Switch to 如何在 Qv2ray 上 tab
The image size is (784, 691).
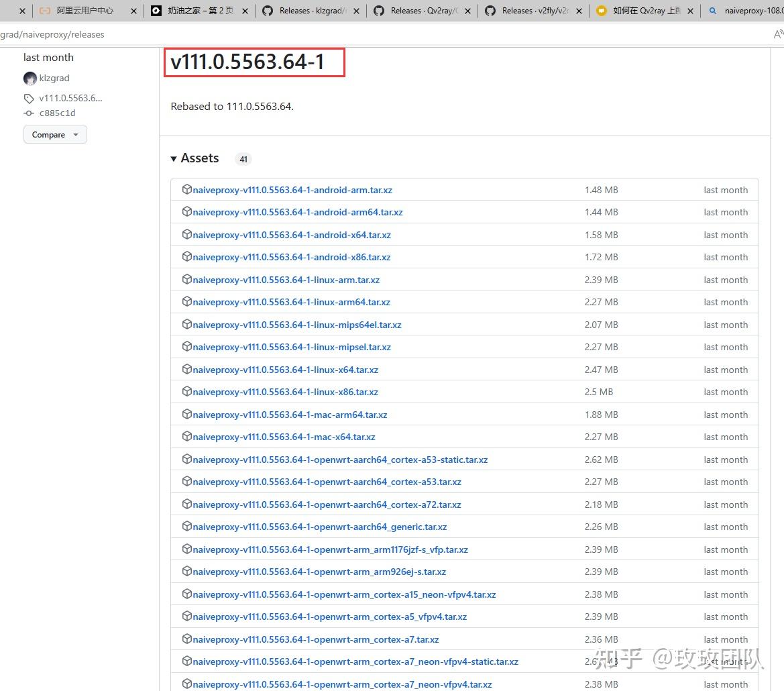click(x=646, y=11)
